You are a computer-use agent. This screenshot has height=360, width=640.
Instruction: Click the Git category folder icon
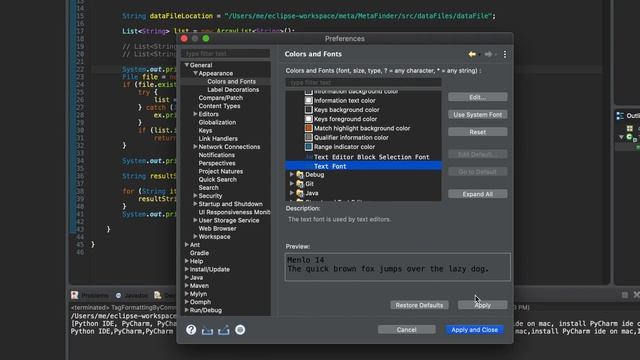click(x=300, y=184)
